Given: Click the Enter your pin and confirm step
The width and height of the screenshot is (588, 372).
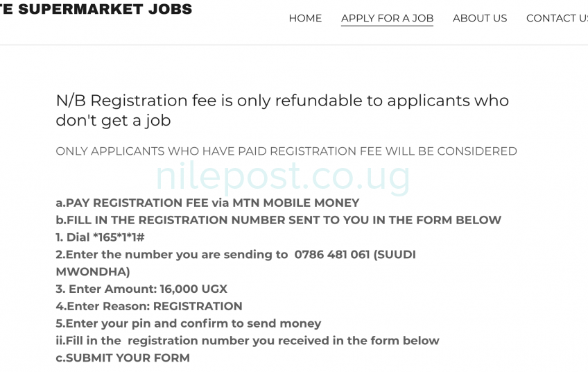Looking at the screenshot, I should coord(188,323).
